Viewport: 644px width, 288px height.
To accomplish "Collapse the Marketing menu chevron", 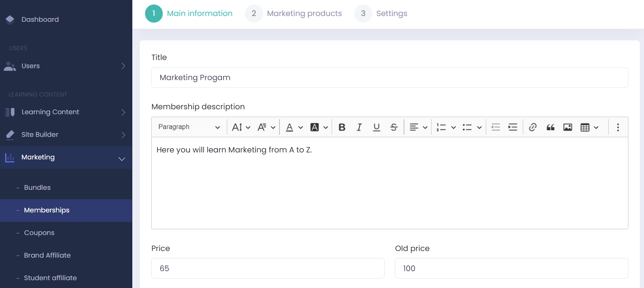I will click(x=122, y=159).
